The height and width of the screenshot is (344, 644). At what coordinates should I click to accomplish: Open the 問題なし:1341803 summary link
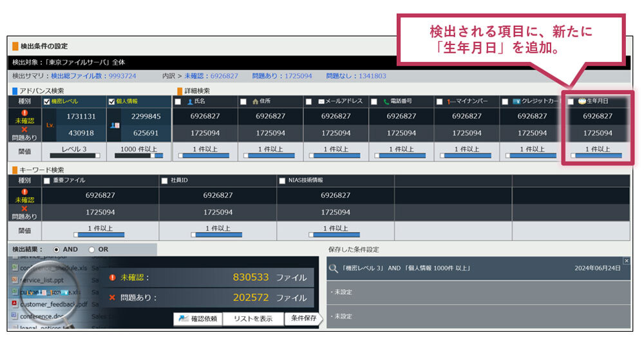(x=356, y=76)
